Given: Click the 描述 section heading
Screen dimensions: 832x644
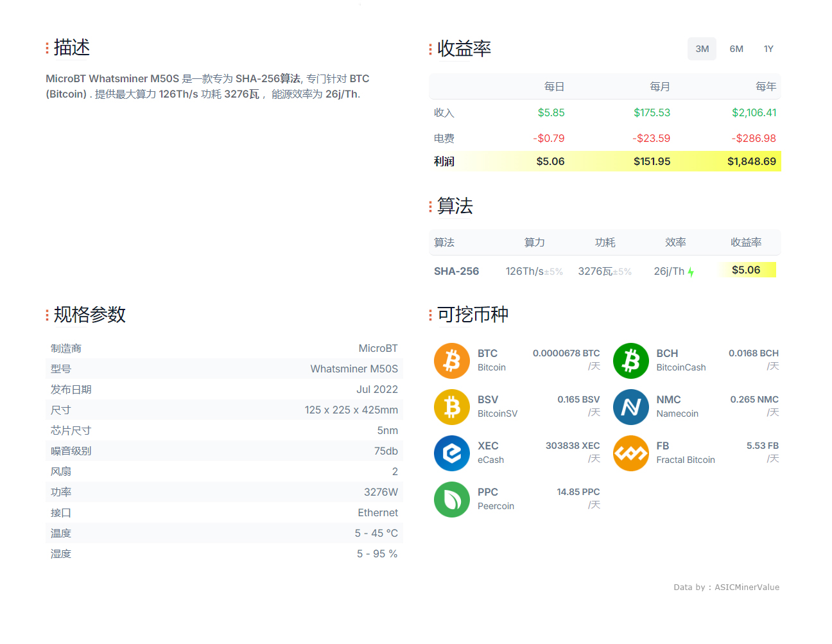Looking at the screenshot, I should pyautogui.click(x=71, y=48).
